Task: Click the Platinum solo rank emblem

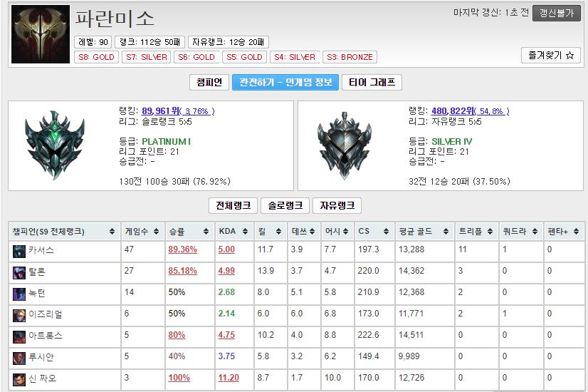Action: pyautogui.click(x=55, y=145)
